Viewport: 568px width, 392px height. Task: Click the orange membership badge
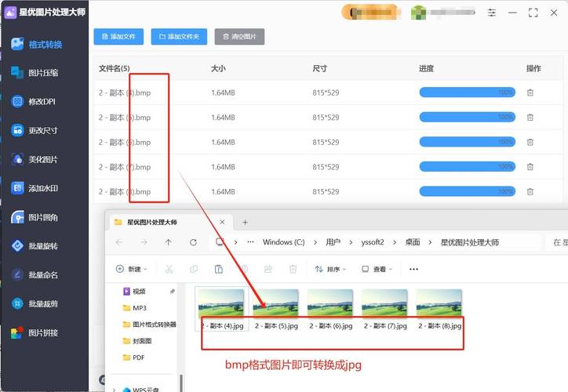click(x=370, y=13)
